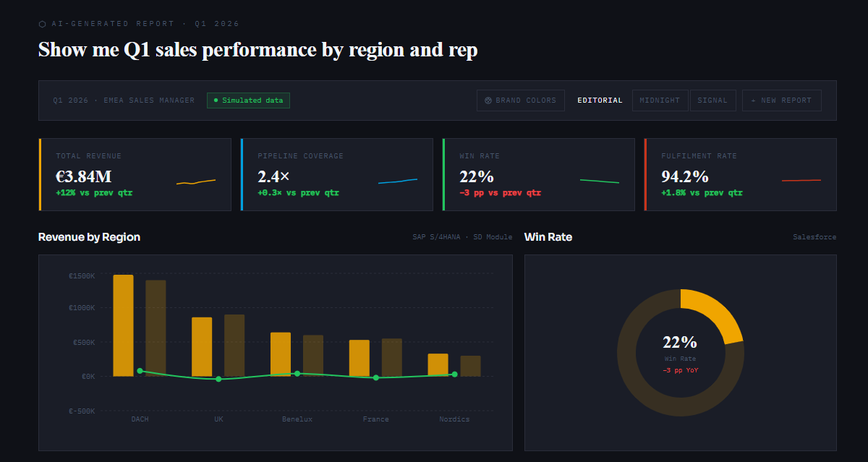Click the green trend point for Nordics
868x462 pixels.
pos(454,375)
